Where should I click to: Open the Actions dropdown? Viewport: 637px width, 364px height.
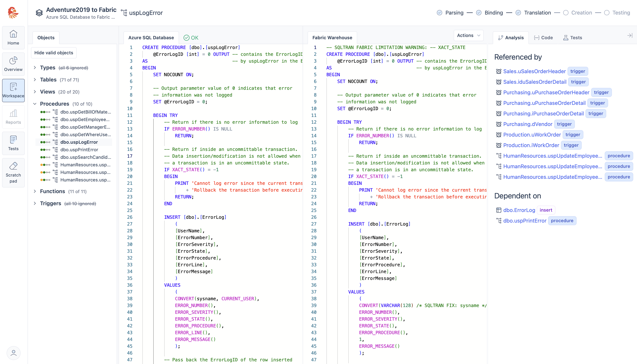tap(468, 35)
